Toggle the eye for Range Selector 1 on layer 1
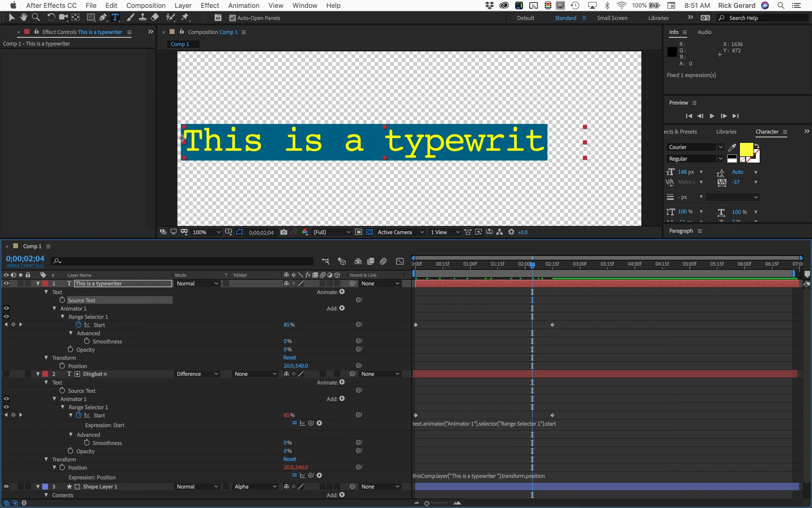Image resolution: width=812 pixels, height=508 pixels. pyautogui.click(x=6, y=316)
